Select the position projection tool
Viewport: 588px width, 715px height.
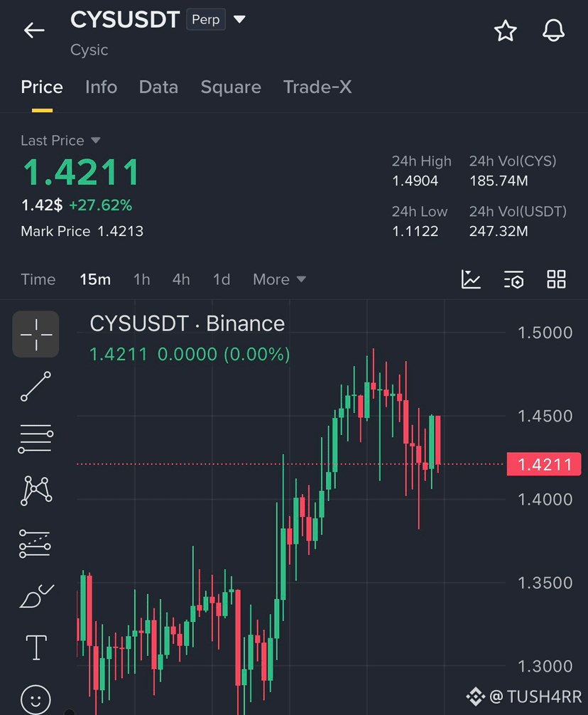tap(35, 544)
